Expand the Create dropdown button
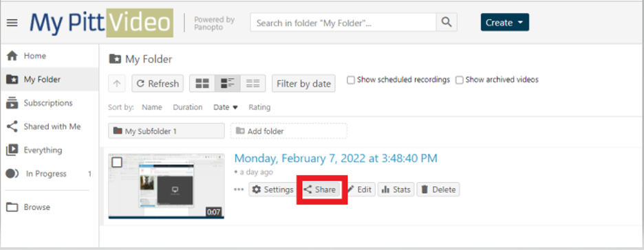 point(505,23)
